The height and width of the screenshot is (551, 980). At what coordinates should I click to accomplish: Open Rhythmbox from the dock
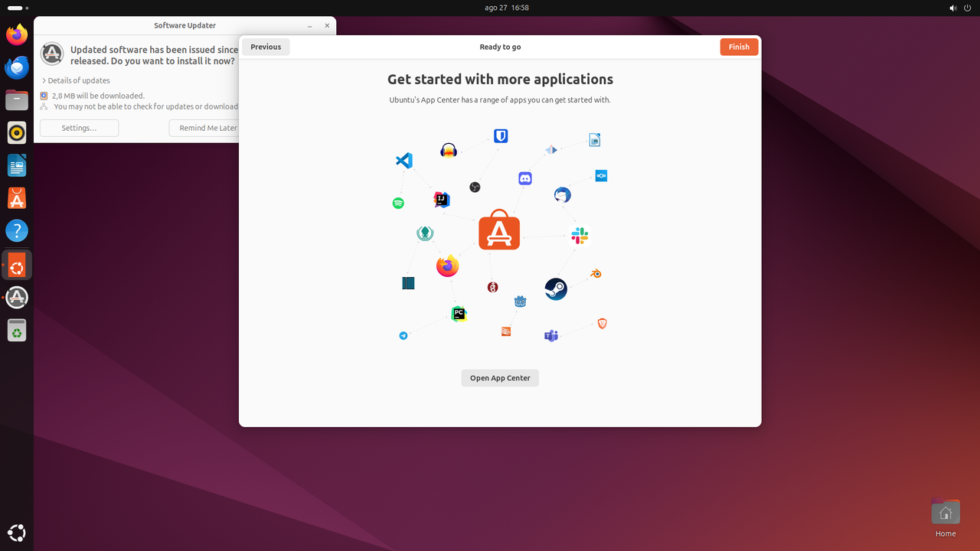point(17,132)
